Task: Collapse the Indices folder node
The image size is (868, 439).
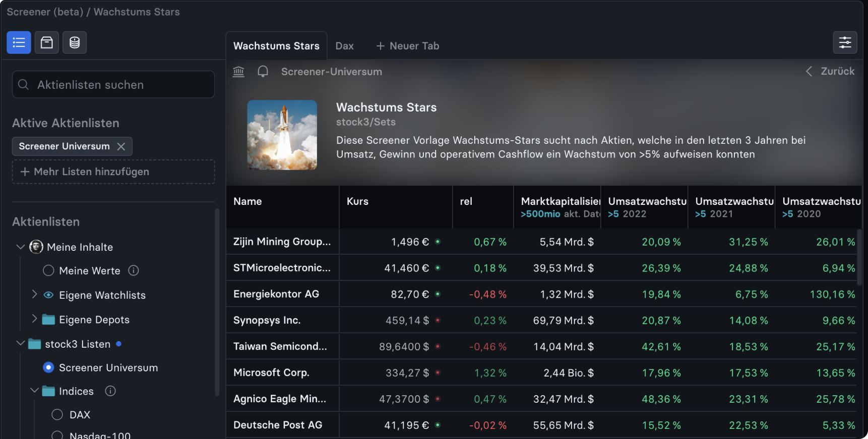Action: (35, 390)
